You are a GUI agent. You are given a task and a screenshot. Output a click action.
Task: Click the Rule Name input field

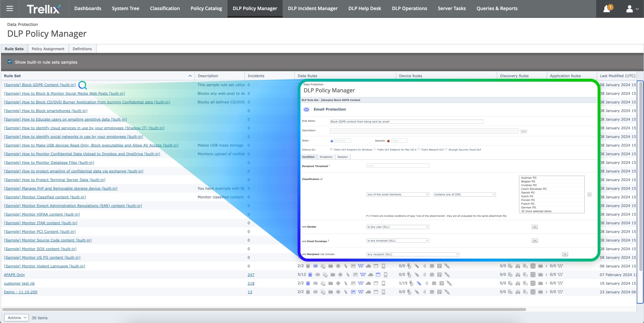coord(406,122)
